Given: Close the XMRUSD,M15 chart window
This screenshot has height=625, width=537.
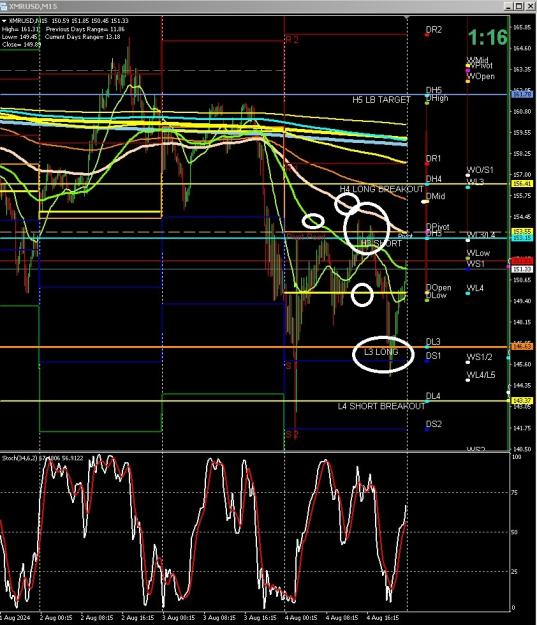Looking at the screenshot, I should click(x=531, y=6).
